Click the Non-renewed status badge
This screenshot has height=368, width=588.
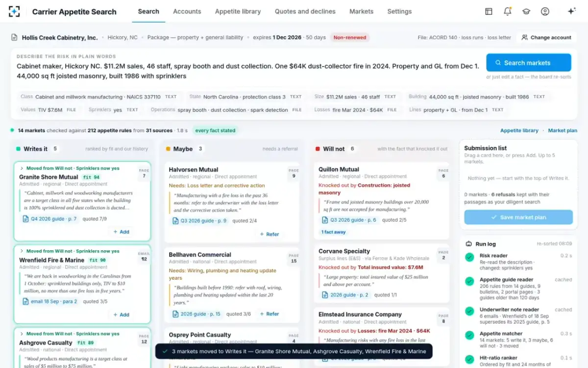350,37
